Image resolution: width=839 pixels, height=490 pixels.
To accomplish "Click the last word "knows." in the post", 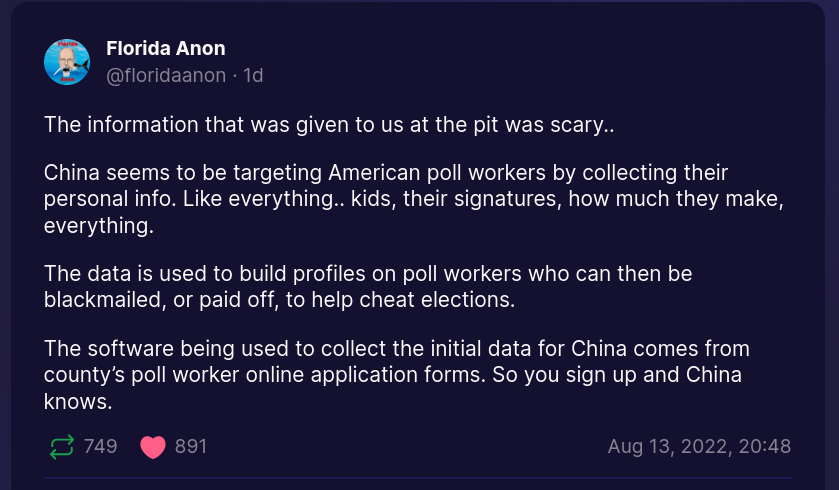I will [76, 401].
